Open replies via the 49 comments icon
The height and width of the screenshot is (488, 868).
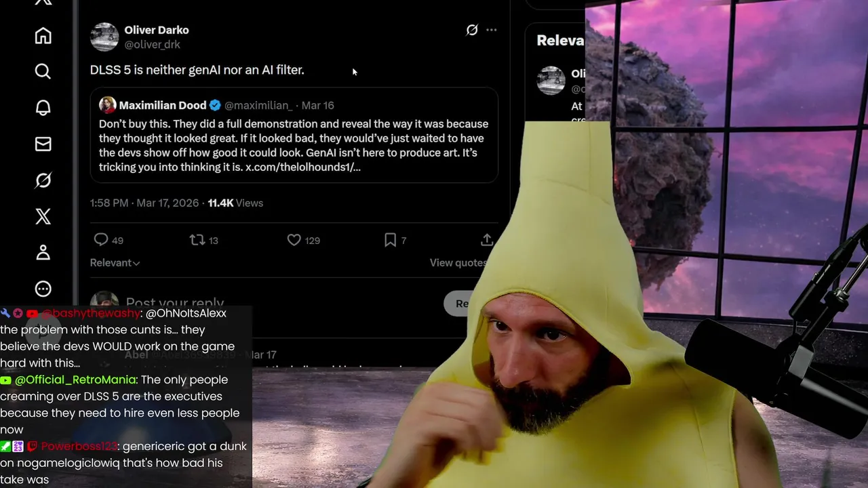click(x=100, y=240)
